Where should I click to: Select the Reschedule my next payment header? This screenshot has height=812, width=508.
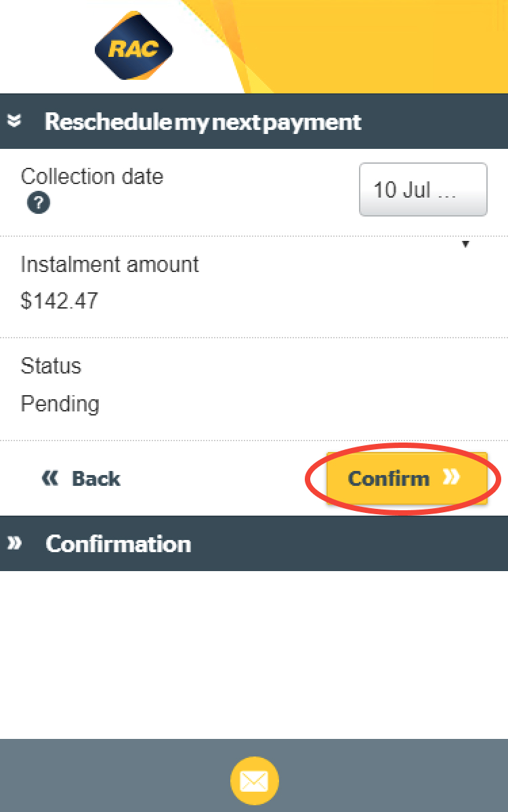coord(254,122)
